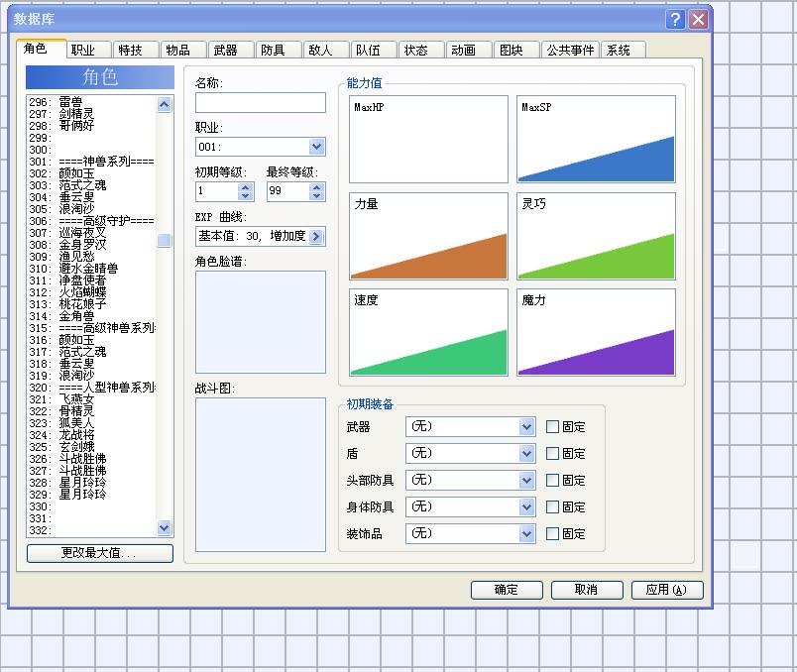Viewport: 797px width, 672px height.
Task: Toggle 固定 checkbox for 武器
Action: point(552,426)
